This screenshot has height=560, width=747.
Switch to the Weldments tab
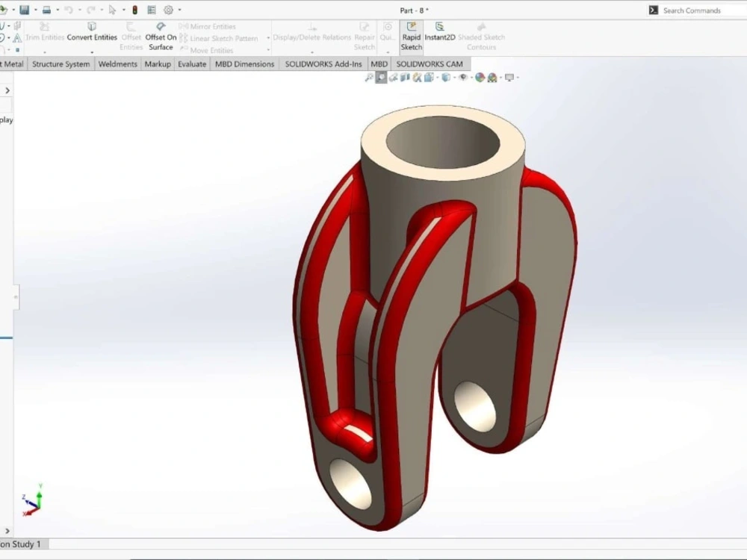coord(118,63)
